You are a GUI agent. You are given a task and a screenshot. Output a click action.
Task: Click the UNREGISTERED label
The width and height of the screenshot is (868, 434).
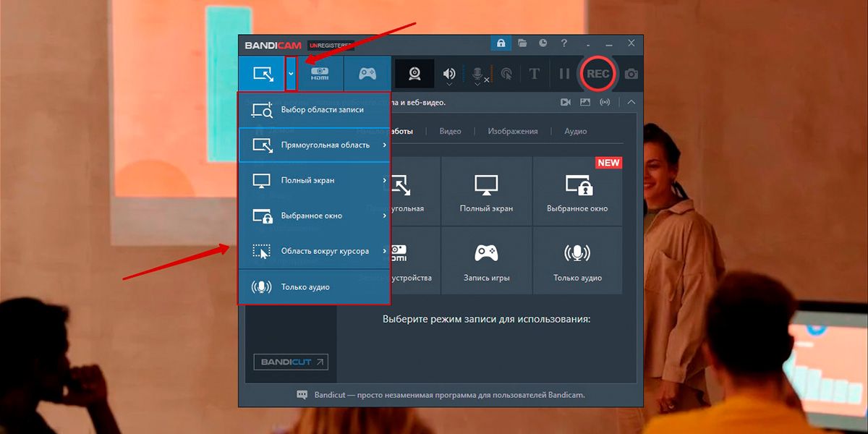[331, 45]
